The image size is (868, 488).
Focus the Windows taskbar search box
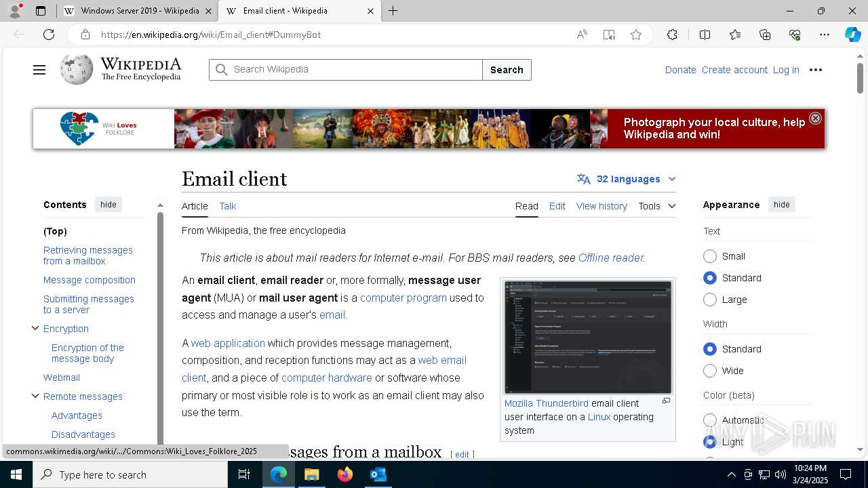pyautogui.click(x=130, y=474)
